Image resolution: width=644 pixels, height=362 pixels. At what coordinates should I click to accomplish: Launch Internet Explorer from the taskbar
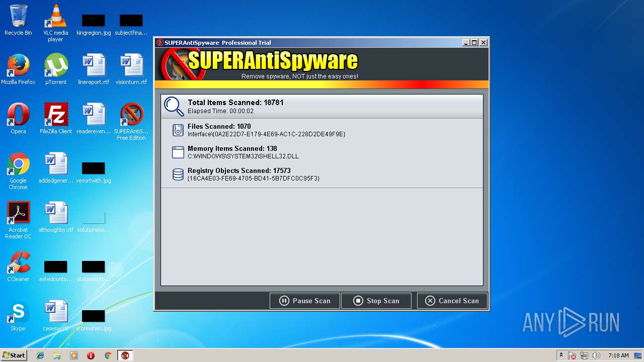click(40, 355)
